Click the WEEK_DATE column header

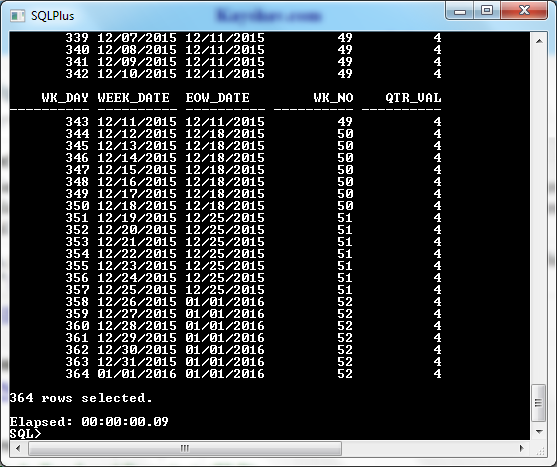pos(133,98)
